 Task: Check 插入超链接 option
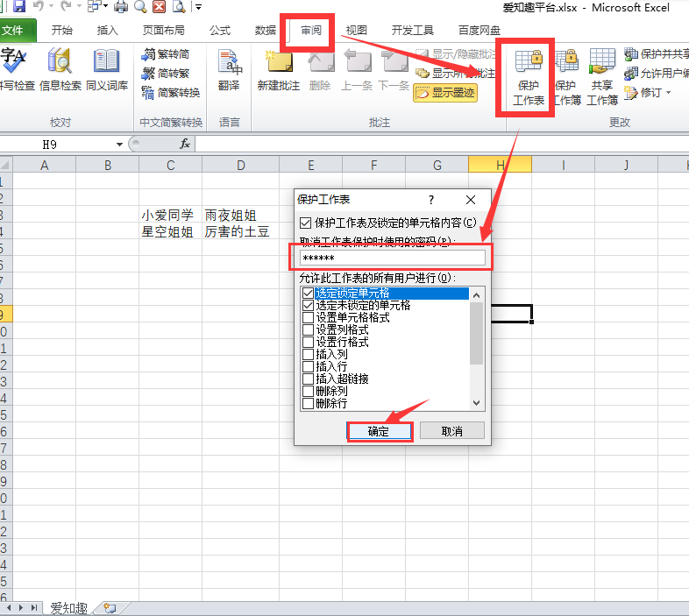tap(308, 379)
